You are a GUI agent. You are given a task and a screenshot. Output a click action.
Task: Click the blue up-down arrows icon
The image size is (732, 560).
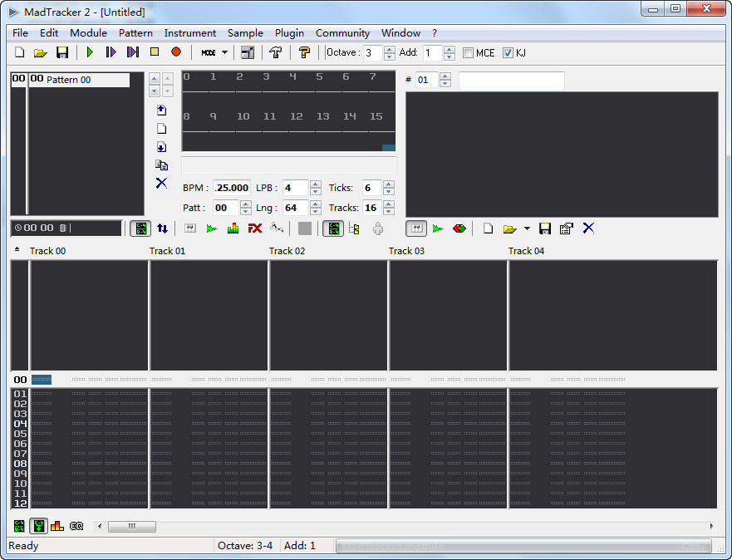pyautogui.click(x=162, y=228)
